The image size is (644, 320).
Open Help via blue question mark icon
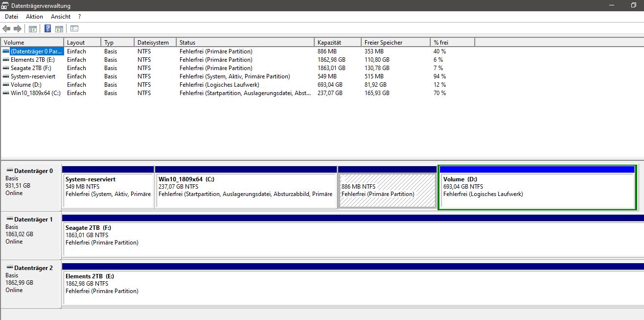pos(48,29)
